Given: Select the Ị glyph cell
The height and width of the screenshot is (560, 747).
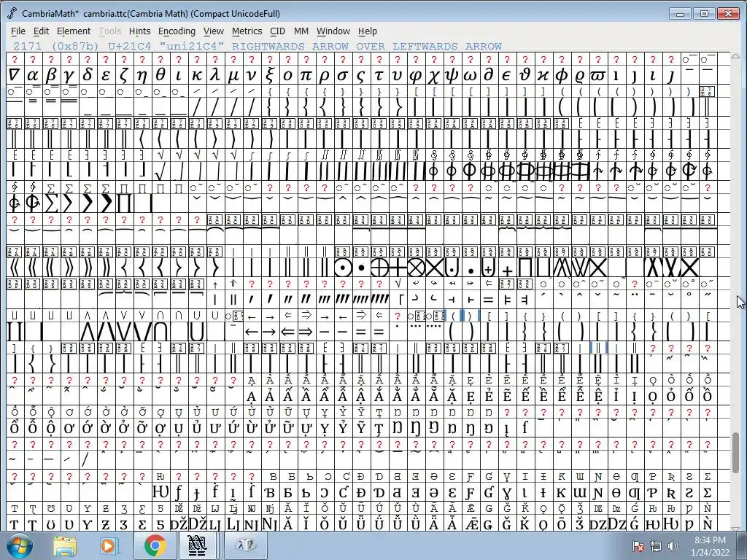Looking at the screenshot, I should (635, 396).
